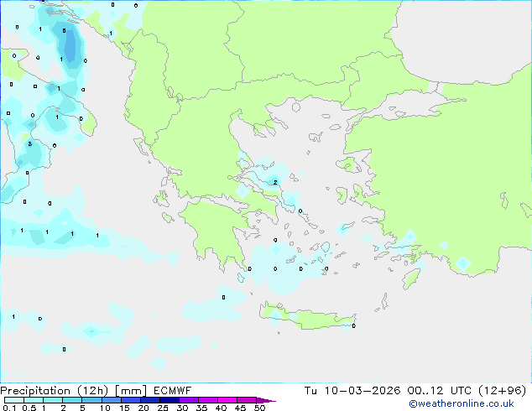The image size is (532, 411).
Task: Click the 45–50 mm legend color box
Action: [x=247, y=400]
